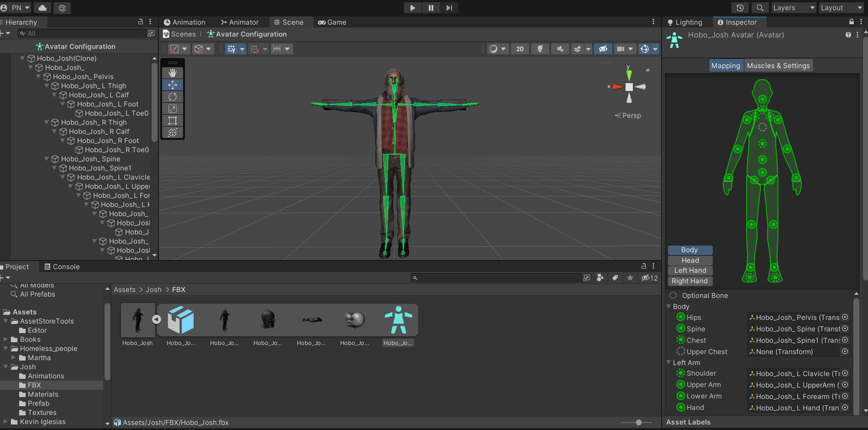Select the Move tool in scene overlay
The height and width of the screenshot is (430, 868).
173,85
